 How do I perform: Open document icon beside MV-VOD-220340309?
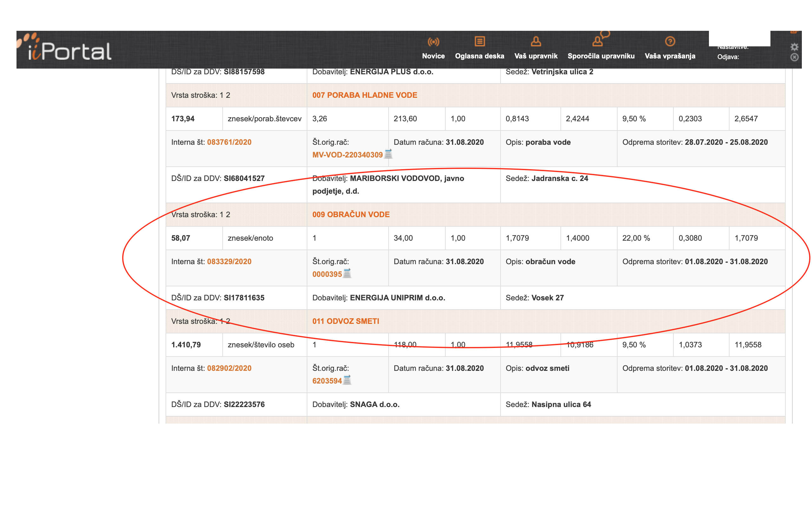[x=388, y=154]
